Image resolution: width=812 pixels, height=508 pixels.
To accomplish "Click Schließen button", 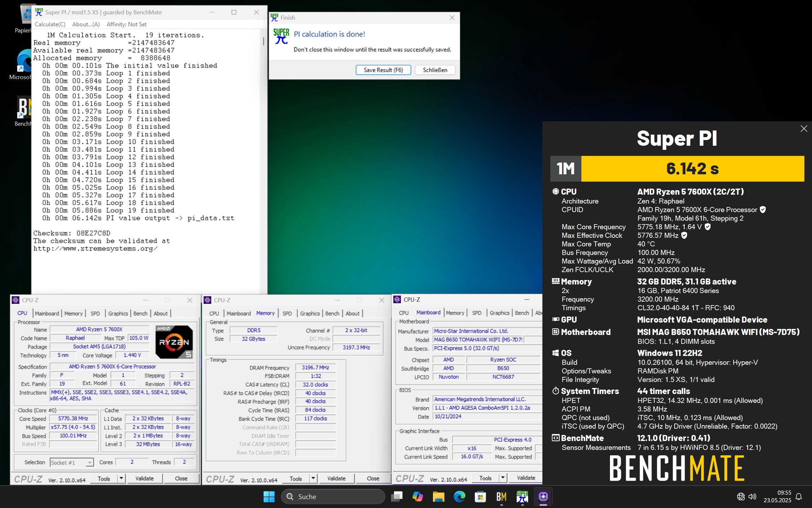I will tap(435, 70).
